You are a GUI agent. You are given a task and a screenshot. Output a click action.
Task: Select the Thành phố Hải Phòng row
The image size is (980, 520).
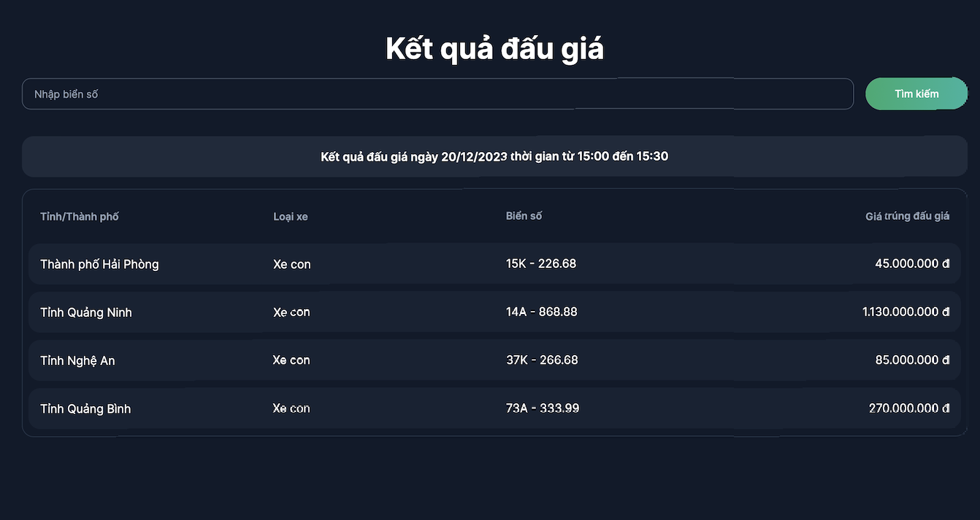coord(99,264)
